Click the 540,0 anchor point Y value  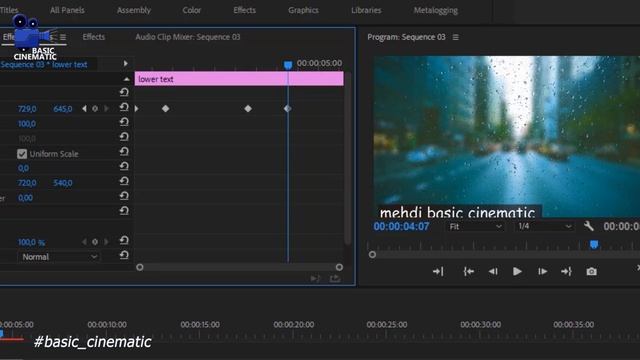[x=63, y=183]
